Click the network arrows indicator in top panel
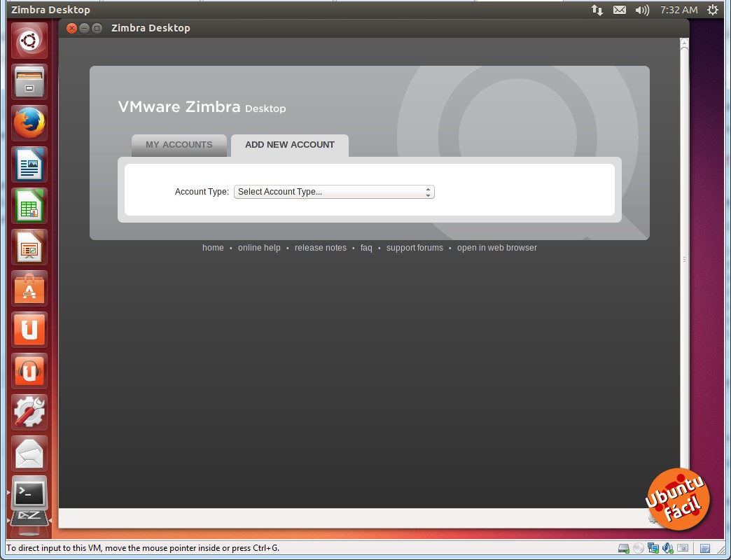The image size is (731, 560). [x=597, y=10]
